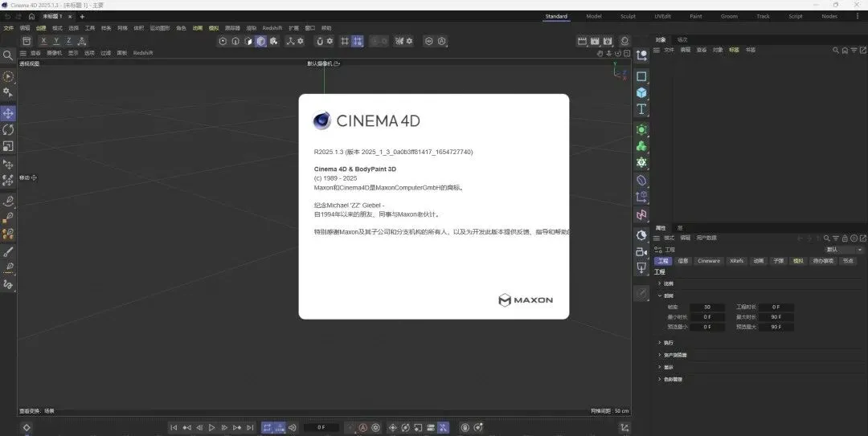
Task: Click the Cube primitive icon
Action: click(641, 92)
